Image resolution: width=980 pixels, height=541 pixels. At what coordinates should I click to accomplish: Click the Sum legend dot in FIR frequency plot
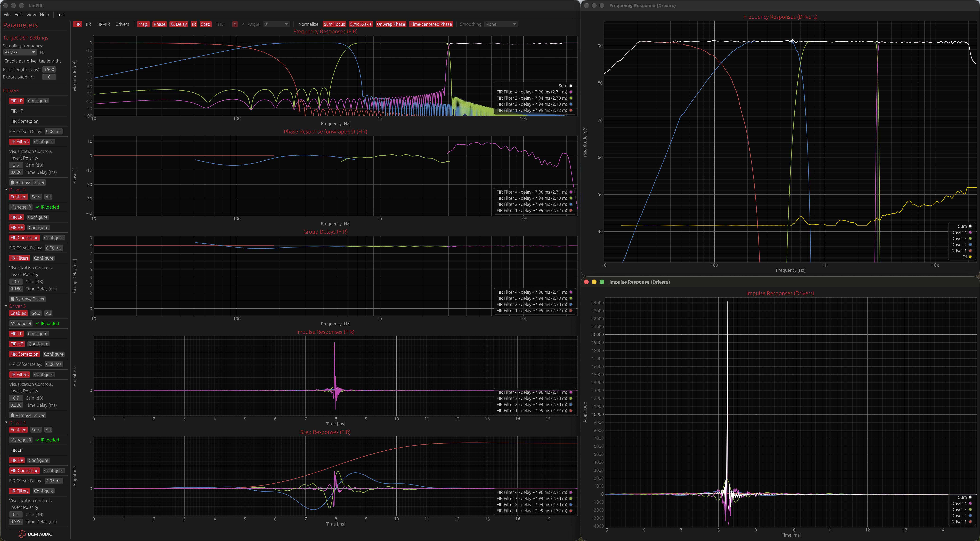[x=571, y=86]
